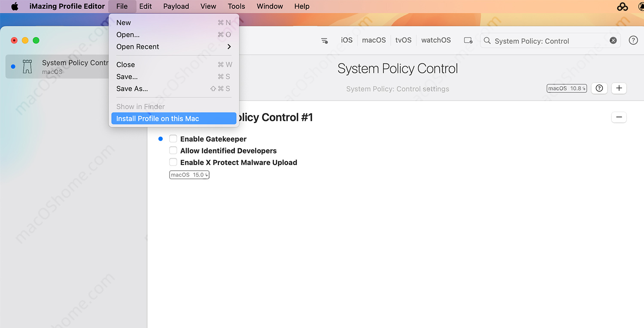Click the signing device icon next to search

click(x=468, y=40)
